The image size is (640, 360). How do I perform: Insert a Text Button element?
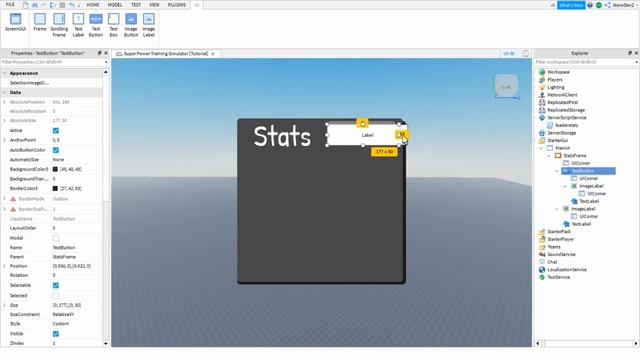pyautogui.click(x=96, y=25)
